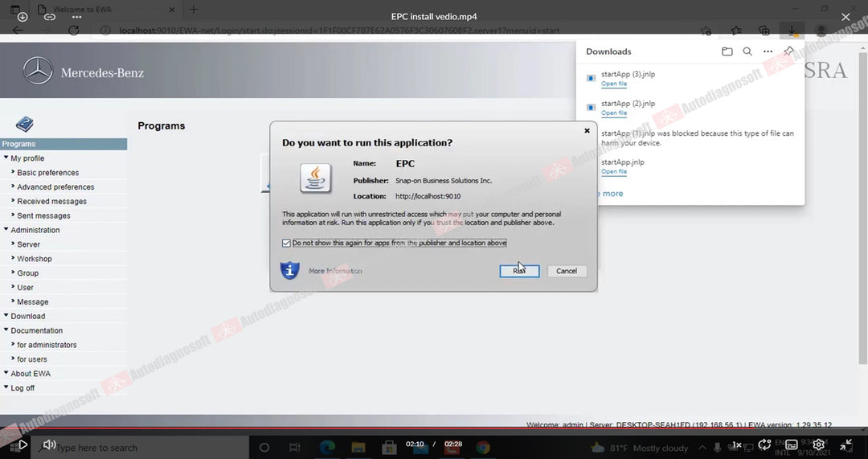Screen dimensions: 868x459
Task: Open Sent messages
Action: [43, 216]
